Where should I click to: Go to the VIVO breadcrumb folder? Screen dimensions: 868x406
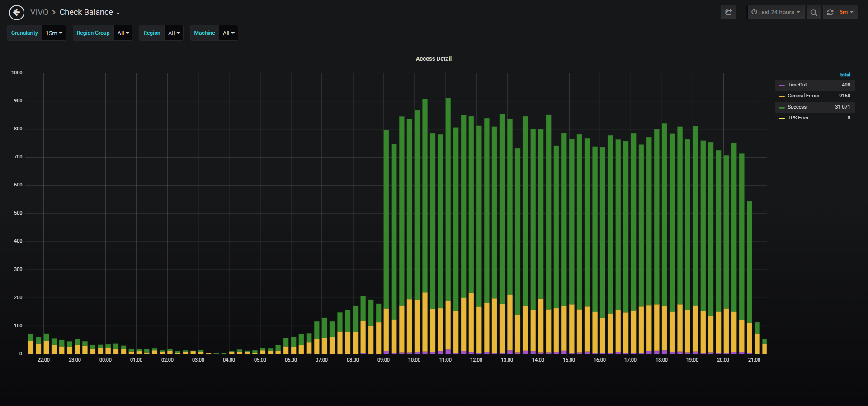tap(39, 12)
